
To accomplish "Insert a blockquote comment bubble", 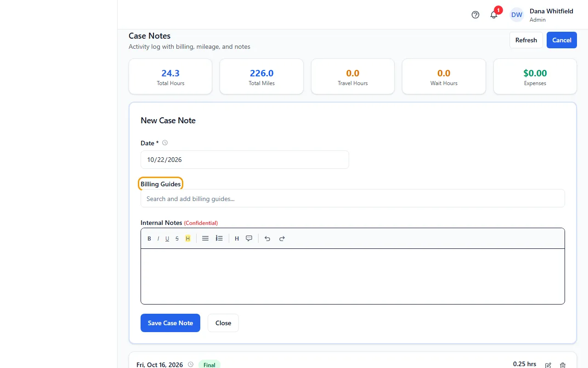I will tap(249, 238).
